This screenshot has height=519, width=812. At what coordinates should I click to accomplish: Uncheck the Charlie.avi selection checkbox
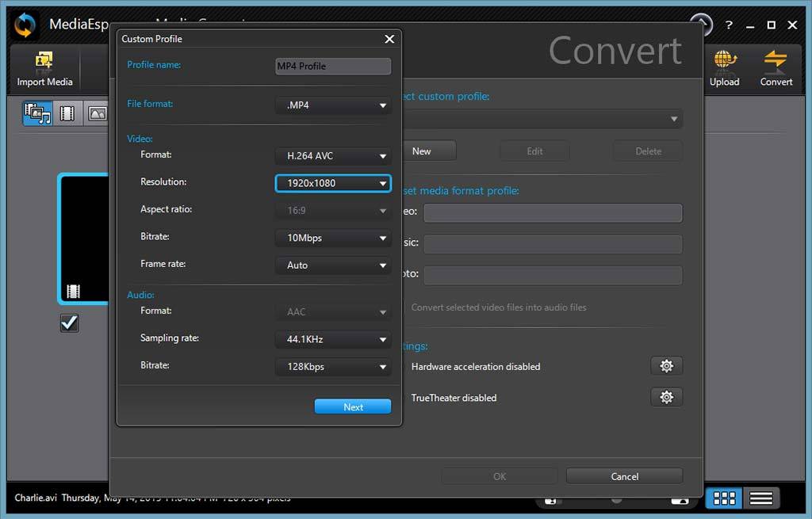tap(70, 323)
